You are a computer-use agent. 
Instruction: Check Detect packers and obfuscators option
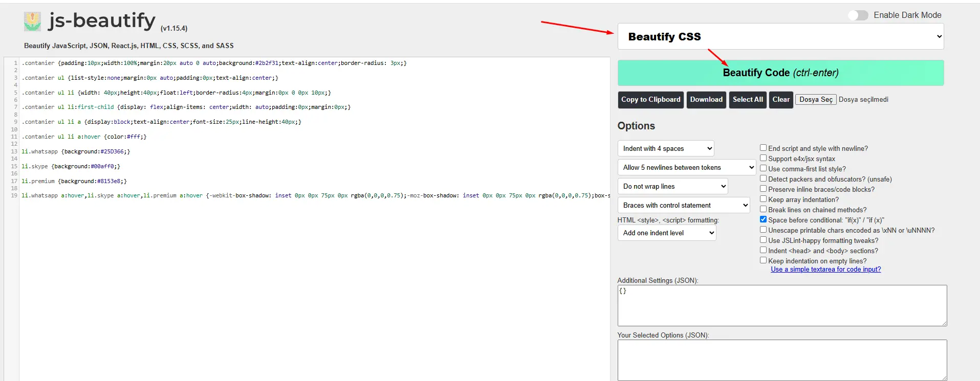[763, 178]
